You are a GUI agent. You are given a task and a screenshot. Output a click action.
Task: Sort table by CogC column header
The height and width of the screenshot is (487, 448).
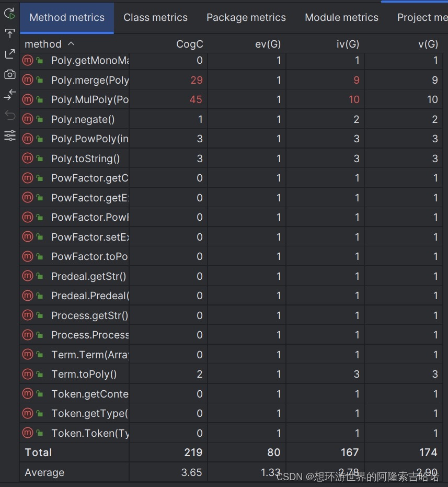(x=189, y=44)
